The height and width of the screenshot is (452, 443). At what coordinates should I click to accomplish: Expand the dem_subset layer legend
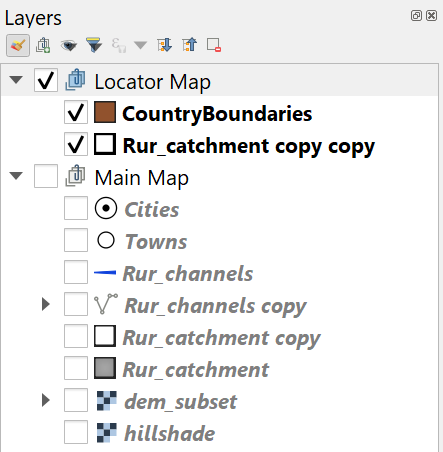click(46, 400)
